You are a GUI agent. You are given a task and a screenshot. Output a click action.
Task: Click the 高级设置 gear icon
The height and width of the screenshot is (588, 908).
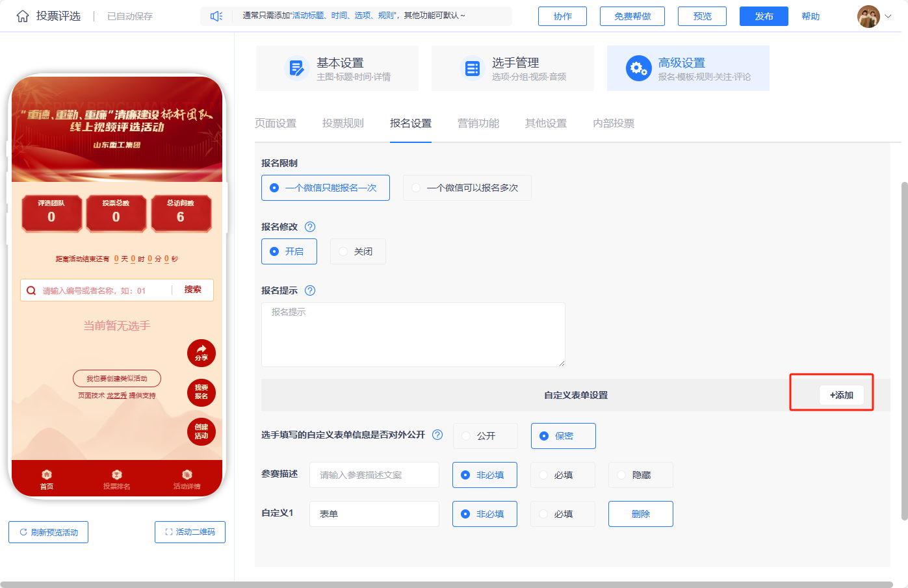[x=639, y=68]
